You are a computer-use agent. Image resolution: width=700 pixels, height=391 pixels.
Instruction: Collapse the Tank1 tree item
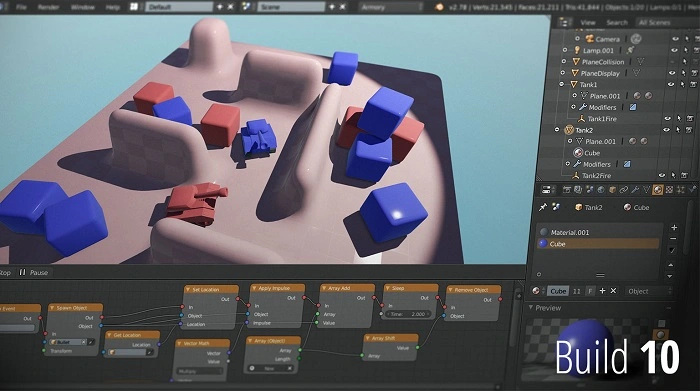tap(562, 84)
